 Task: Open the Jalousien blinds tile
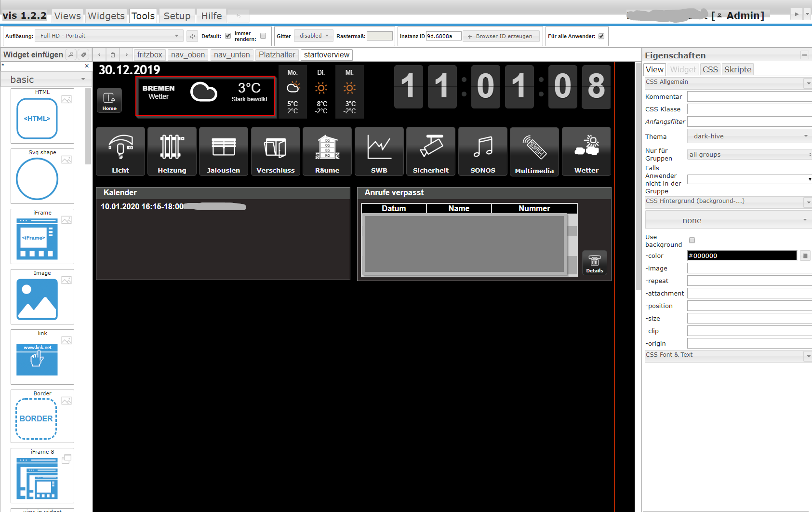[224, 151]
